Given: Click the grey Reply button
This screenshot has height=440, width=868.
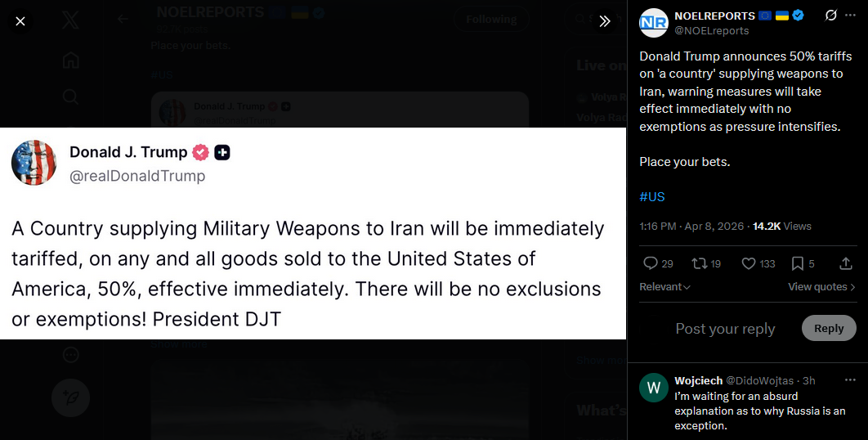Looking at the screenshot, I should [829, 328].
